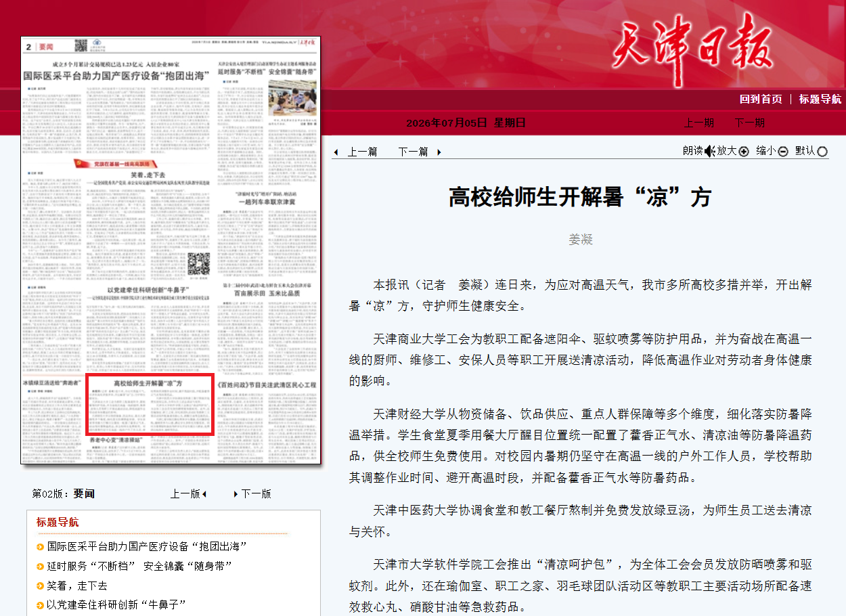Click the 党旗在基层一线高高飘扬 banner on the thumbnail
The image size is (846, 616).
click(115, 164)
